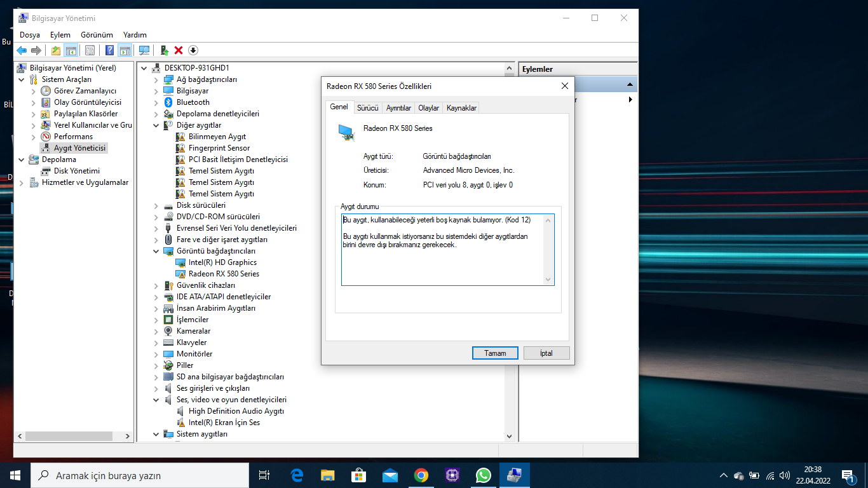
Task: Click the Up one level folder icon
Action: pos(56,50)
